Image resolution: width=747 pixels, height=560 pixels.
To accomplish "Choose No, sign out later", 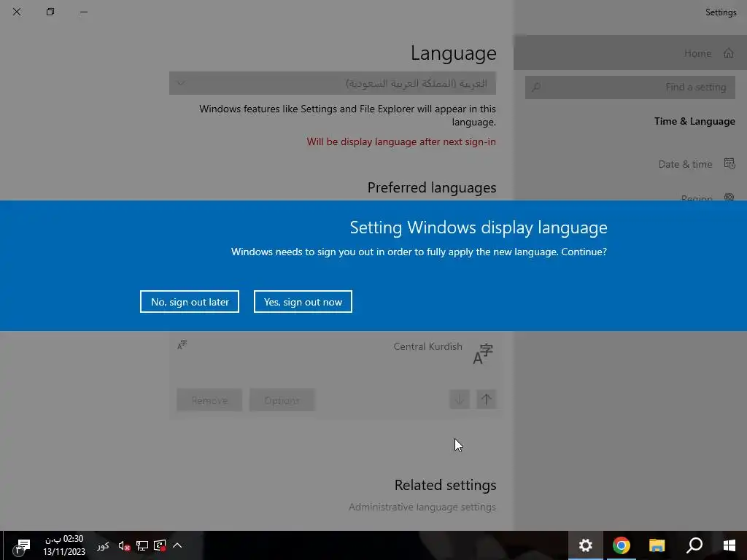I will 190,301.
